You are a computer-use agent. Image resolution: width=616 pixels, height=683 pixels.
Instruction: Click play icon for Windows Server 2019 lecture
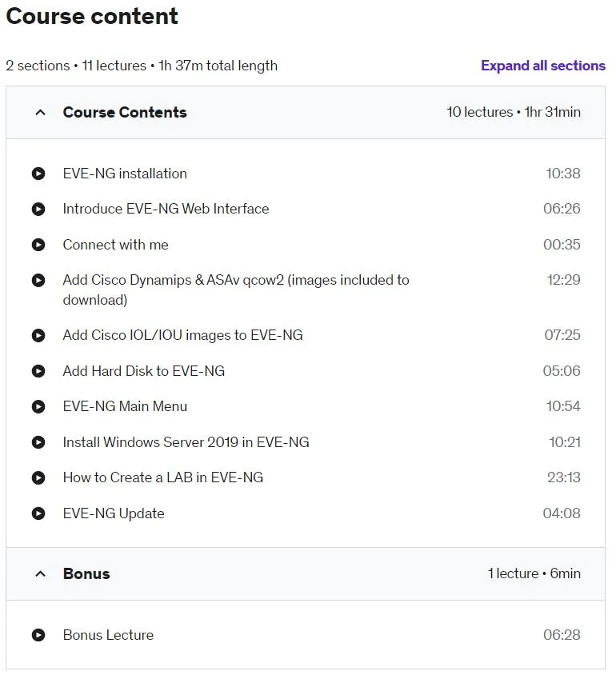pyautogui.click(x=38, y=442)
